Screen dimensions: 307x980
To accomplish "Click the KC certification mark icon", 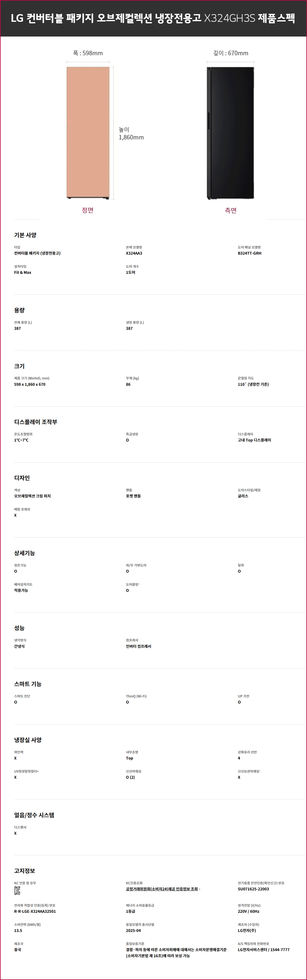I will (x=17, y=891).
